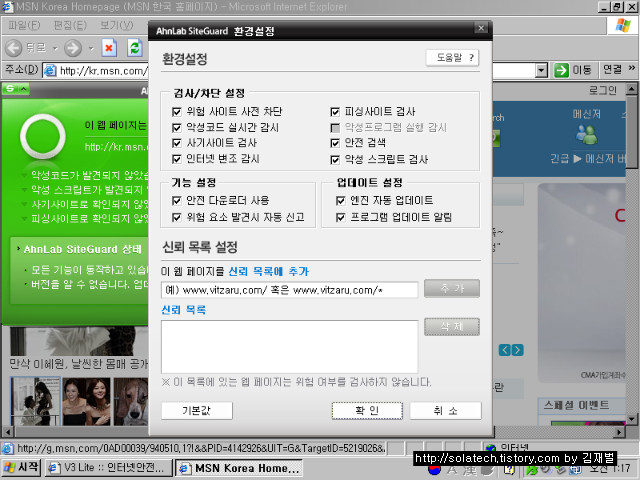Click the 로그인 link on MSN page

602,90
